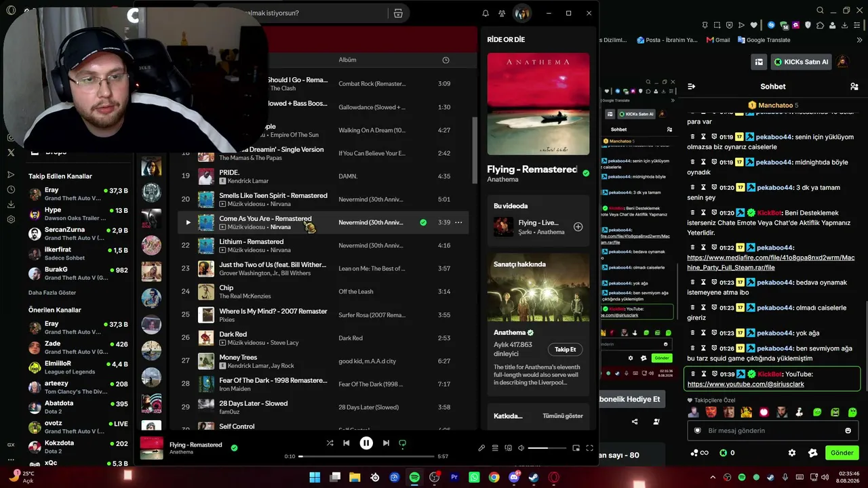Open the Spotify friend activity icon
Viewport: 868px width, 488px height.
(x=502, y=13)
